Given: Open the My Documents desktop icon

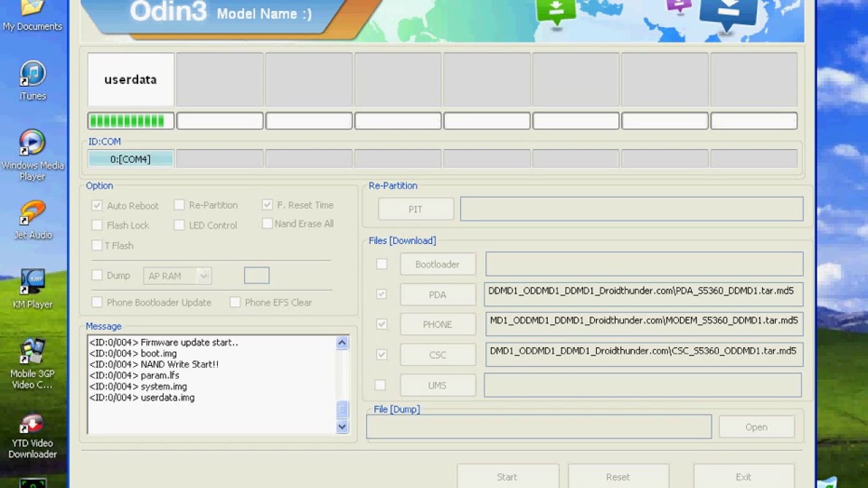Looking at the screenshot, I should [x=32, y=16].
